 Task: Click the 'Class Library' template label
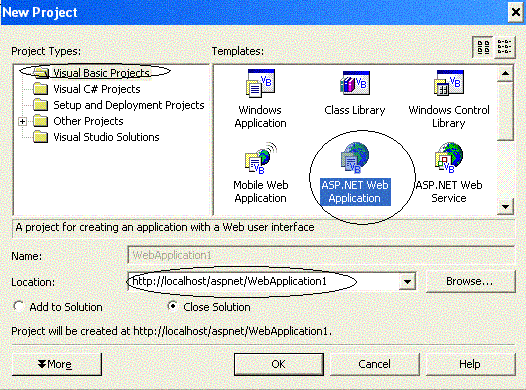[355, 110]
